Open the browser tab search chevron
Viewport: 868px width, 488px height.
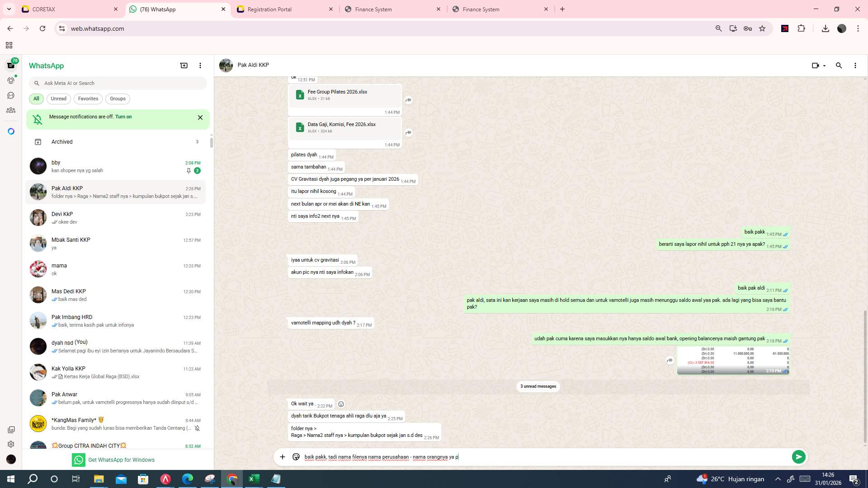click(8, 9)
